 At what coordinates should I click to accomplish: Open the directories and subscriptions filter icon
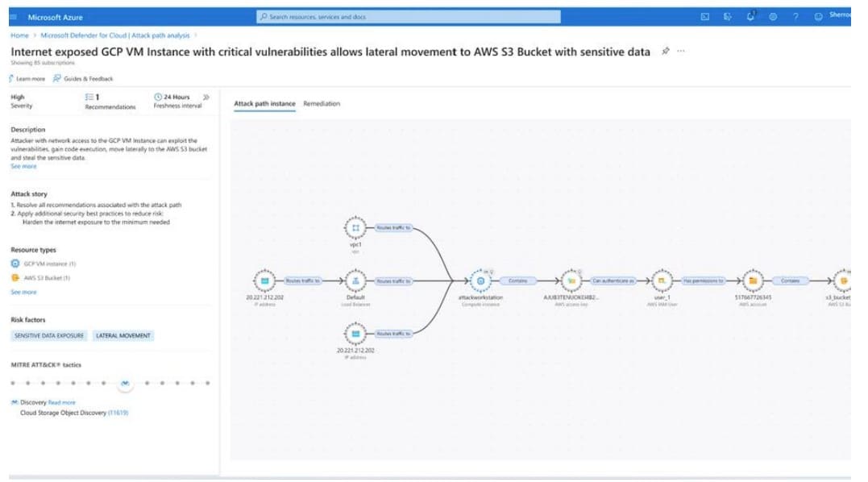[728, 17]
